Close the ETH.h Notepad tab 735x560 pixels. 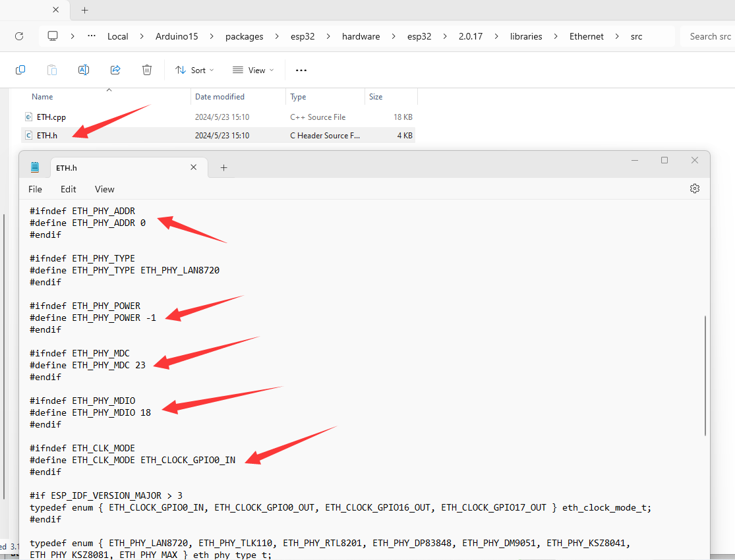click(194, 167)
